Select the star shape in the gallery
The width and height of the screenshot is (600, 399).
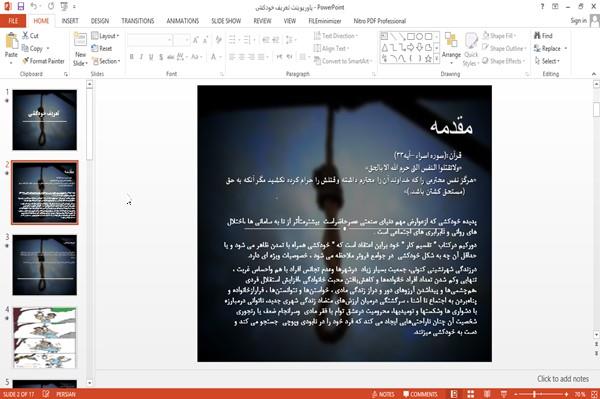click(x=428, y=59)
